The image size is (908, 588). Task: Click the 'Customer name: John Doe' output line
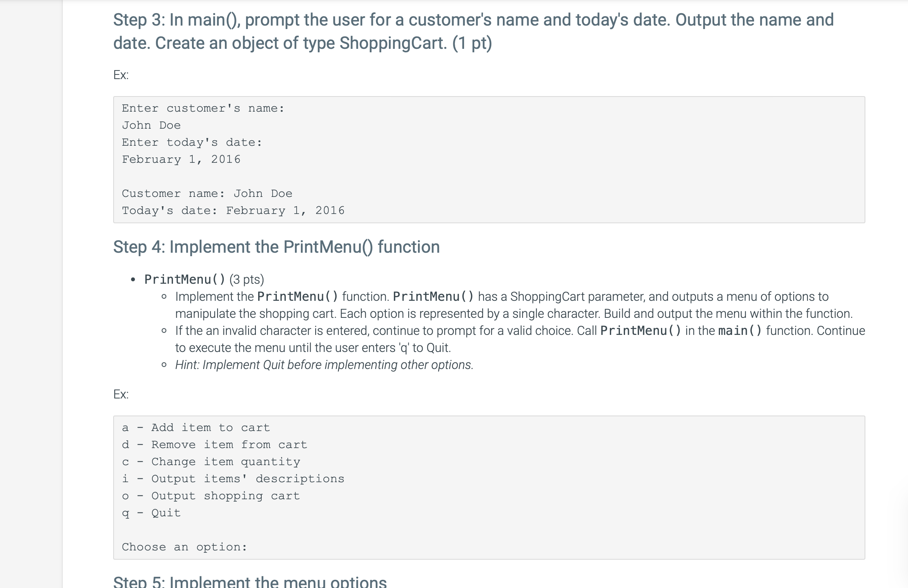coord(207,193)
